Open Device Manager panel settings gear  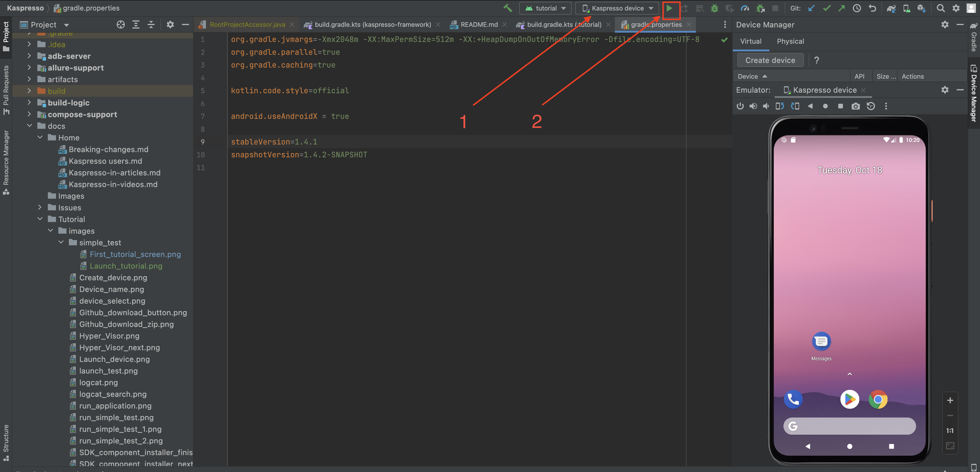click(945, 25)
